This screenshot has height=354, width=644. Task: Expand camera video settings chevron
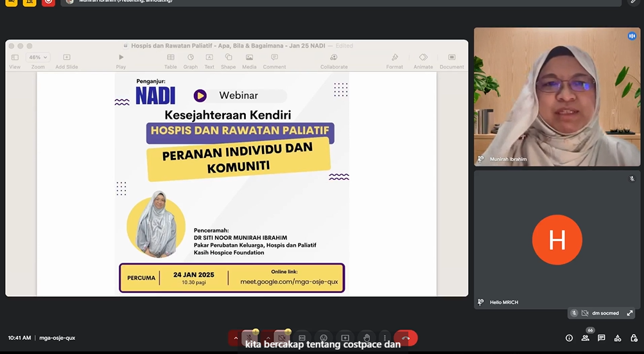pyautogui.click(x=268, y=339)
